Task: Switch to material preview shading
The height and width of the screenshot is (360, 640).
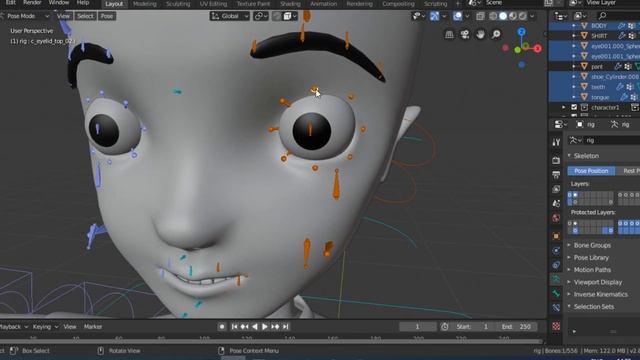Action: point(513,16)
